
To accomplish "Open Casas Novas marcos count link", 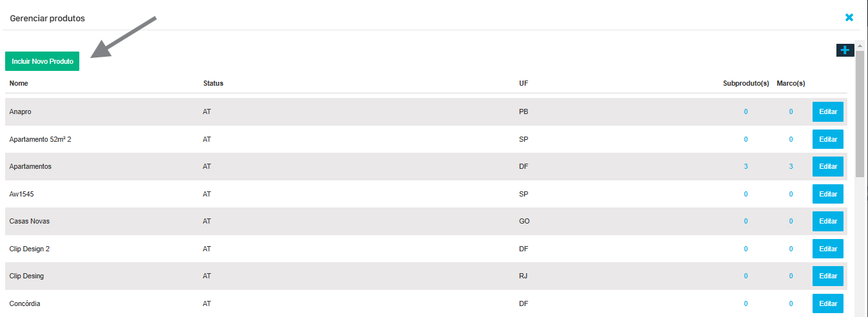I will [791, 221].
